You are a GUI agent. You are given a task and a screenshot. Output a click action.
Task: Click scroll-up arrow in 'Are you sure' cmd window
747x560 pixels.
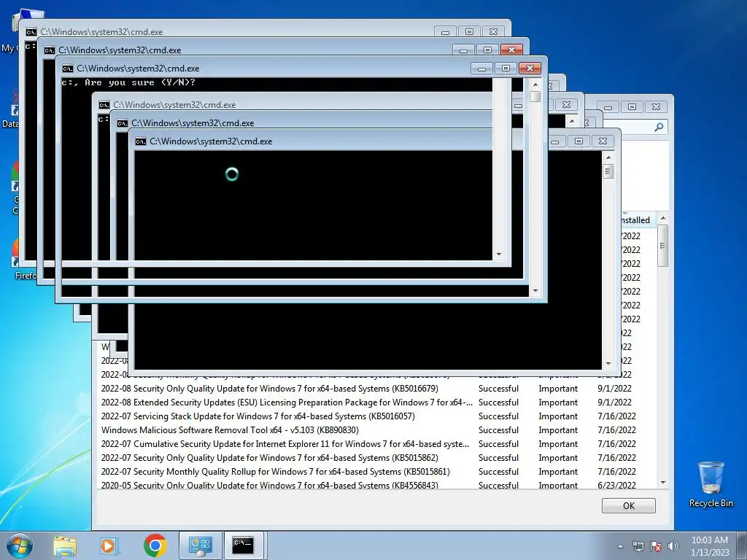535,85
